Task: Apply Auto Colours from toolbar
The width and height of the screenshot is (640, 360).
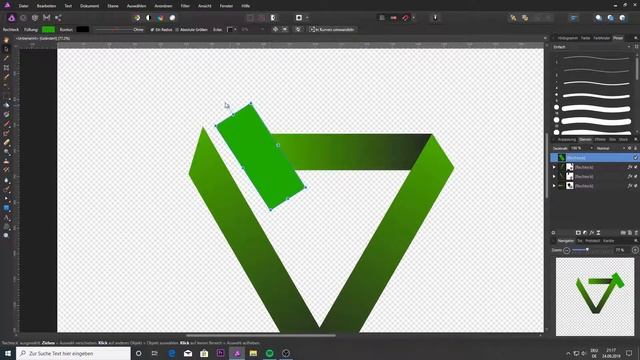Action: click(160, 18)
